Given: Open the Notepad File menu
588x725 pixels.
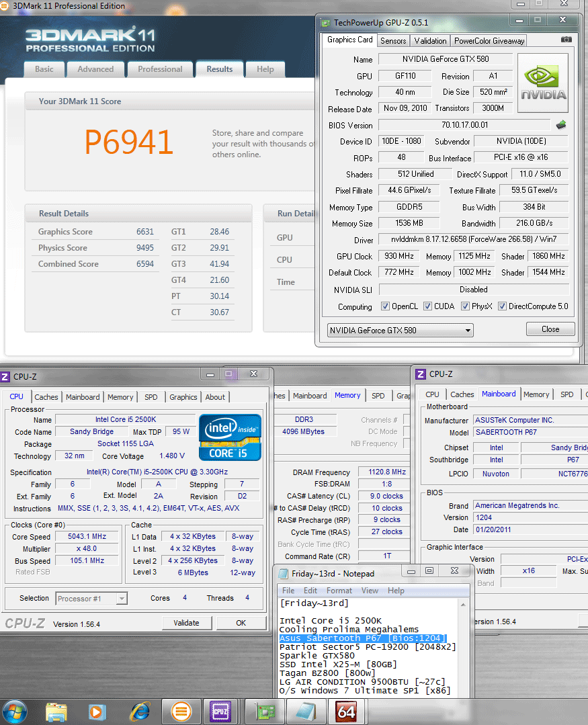Looking at the screenshot, I should click(288, 591).
